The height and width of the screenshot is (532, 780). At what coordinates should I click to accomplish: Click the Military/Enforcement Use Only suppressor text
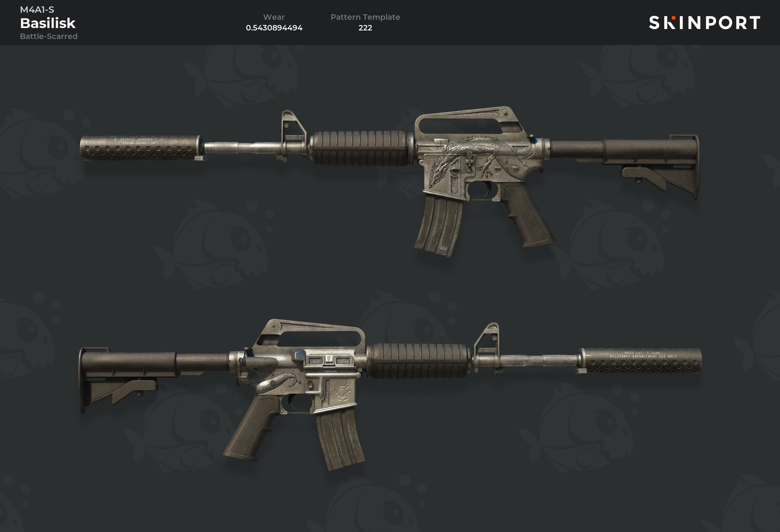pyautogui.click(x=643, y=354)
